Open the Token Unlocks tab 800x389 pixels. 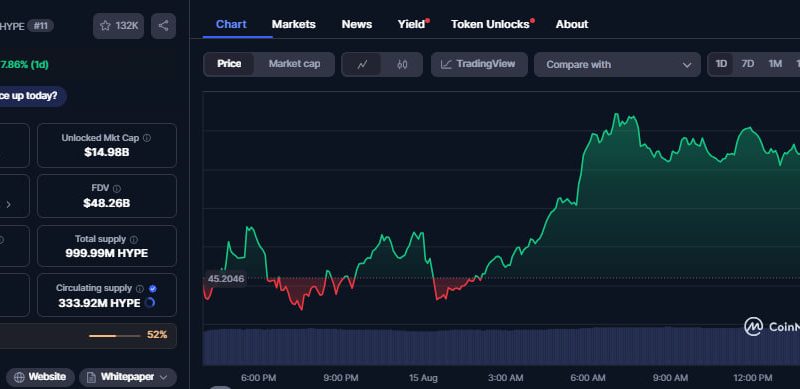coord(490,25)
